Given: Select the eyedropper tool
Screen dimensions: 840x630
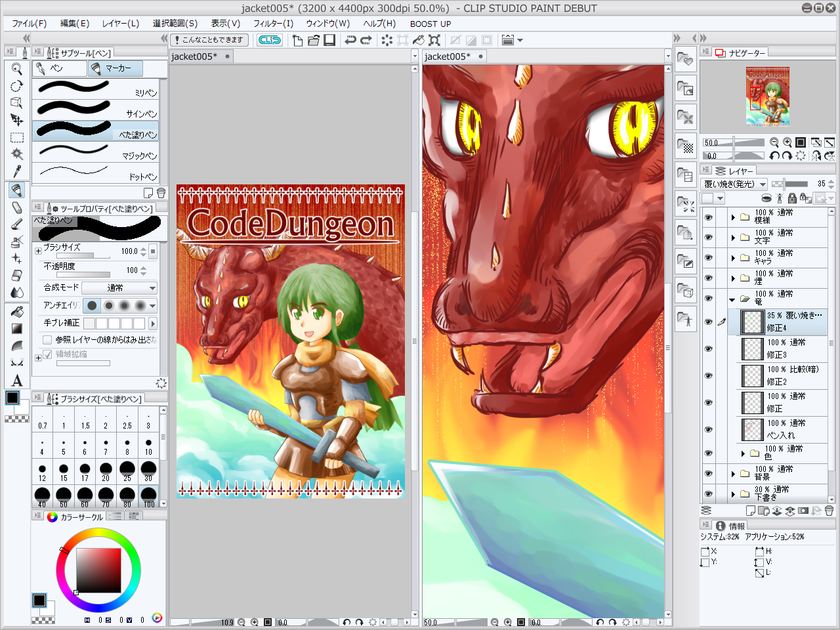Looking at the screenshot, I should click(x=17, y=171).
